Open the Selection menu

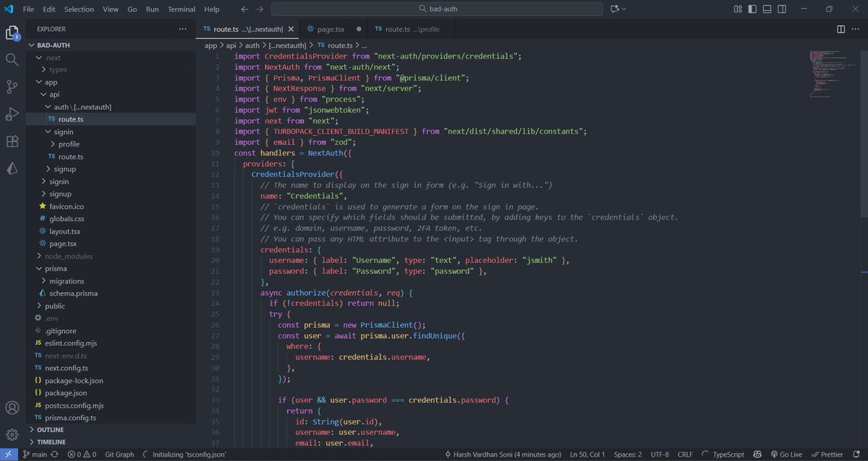click(79, 9)
